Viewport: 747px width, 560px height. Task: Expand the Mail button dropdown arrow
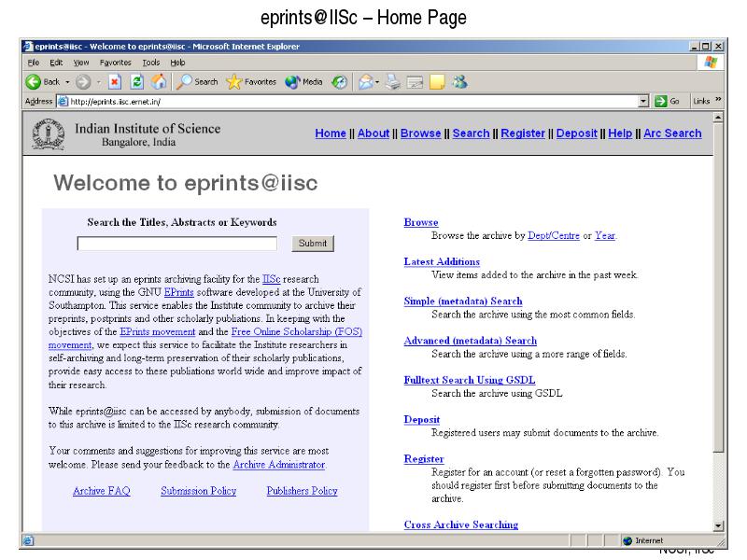377,82
